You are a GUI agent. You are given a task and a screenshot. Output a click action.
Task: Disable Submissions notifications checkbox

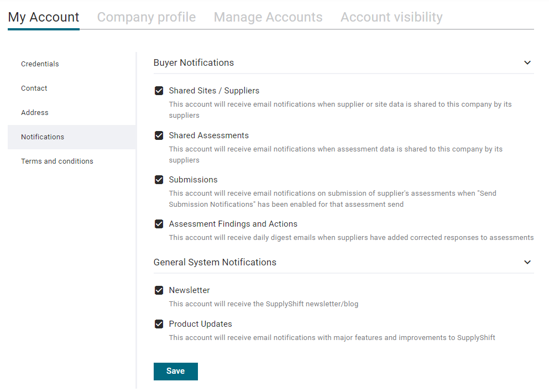coord(159,180)
